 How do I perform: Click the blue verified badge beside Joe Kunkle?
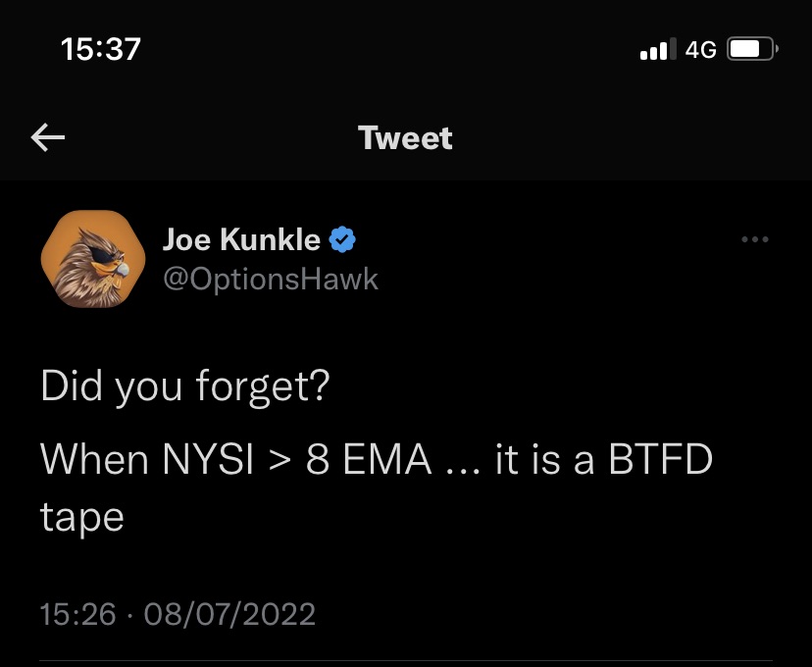pyautogui.click(x=341, y=239)
